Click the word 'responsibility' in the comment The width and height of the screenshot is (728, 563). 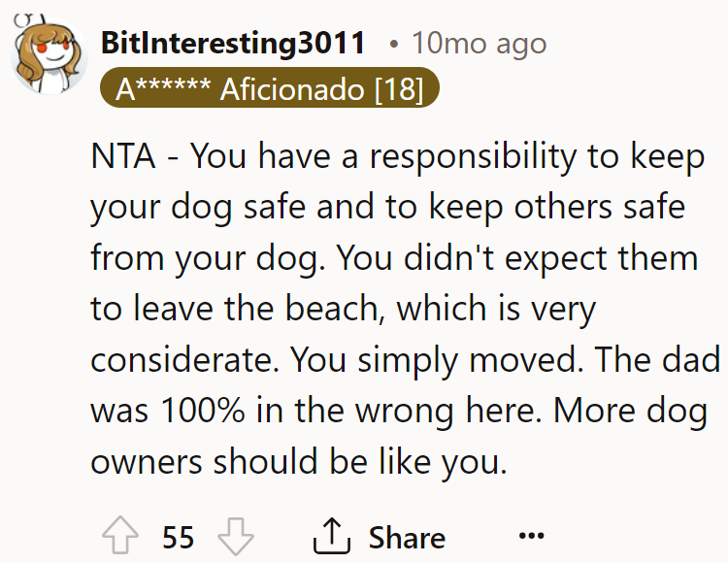(x=473, y=158)
